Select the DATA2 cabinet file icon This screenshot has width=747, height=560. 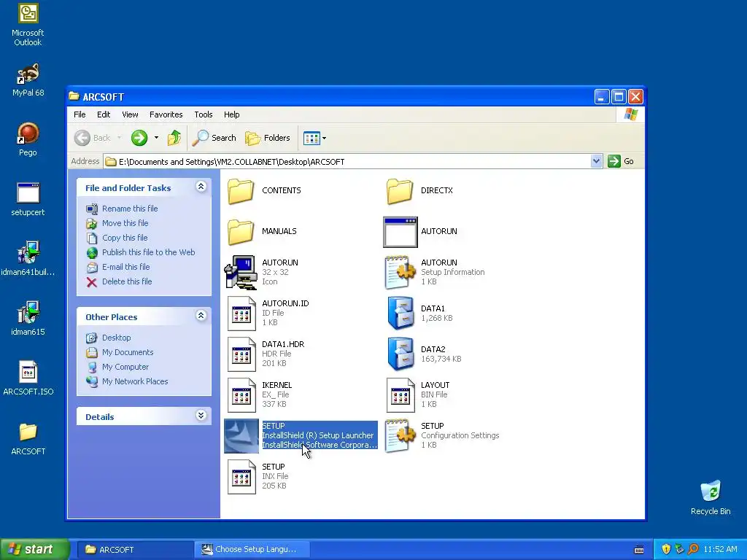point(400,354)
